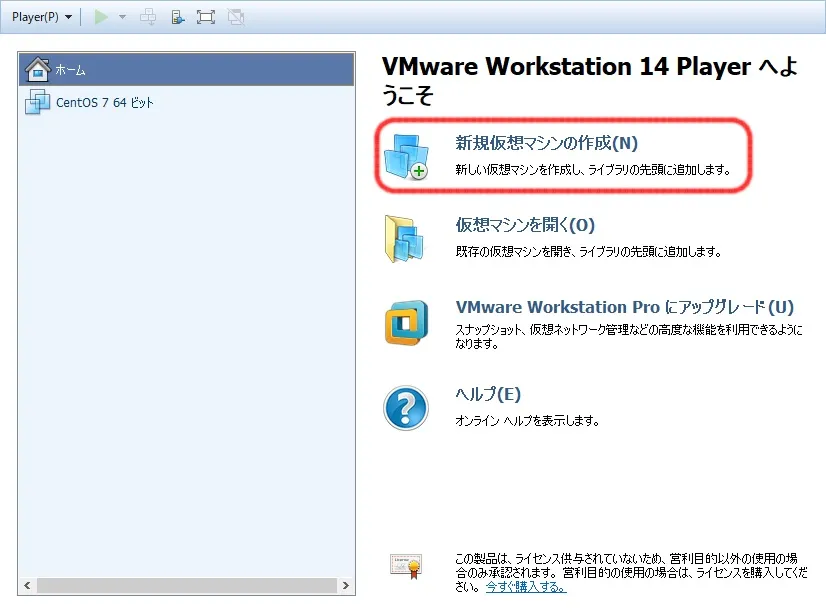Click the 仮想マシンを開く(O) link
This screenshot has width=826, height=613.
pyautogui.click(x=525, y=225)
